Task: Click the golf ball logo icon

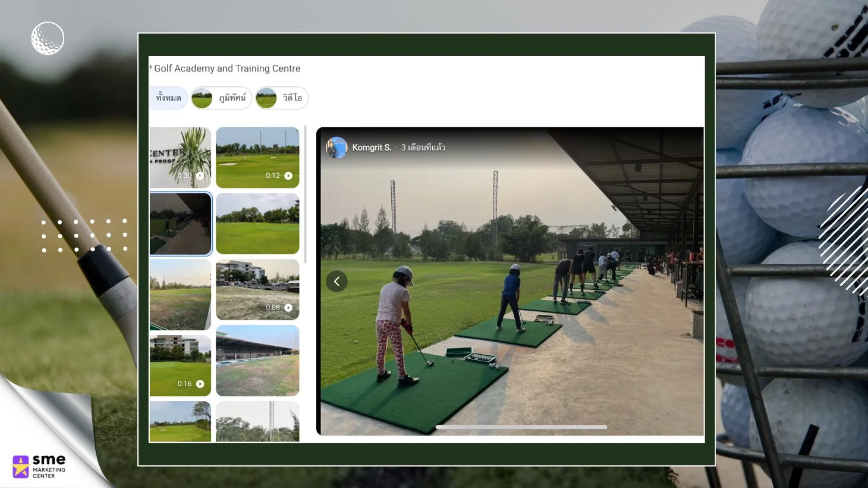Action: (48, 39)
